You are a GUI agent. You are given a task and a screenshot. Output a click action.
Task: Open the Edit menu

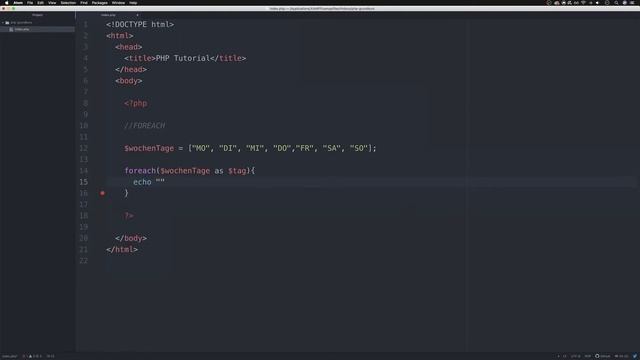pyautogui.click(x=40, y=2)
